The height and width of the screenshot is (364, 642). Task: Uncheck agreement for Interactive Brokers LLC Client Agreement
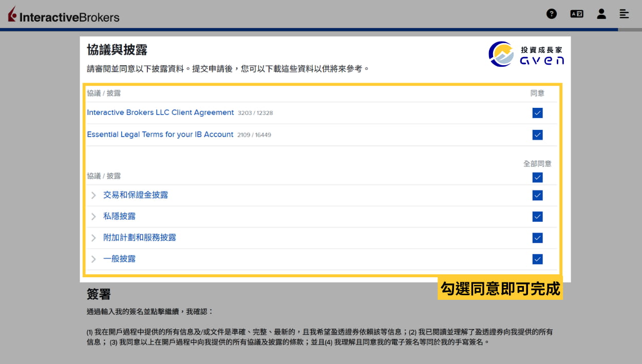[x=537, y=113]
